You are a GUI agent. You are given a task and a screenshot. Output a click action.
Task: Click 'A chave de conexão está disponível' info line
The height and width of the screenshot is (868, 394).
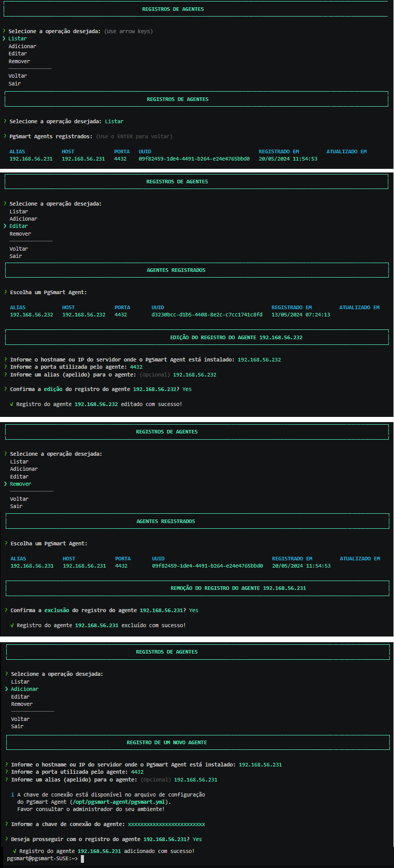pyautogui.click(x=111, y=795)
